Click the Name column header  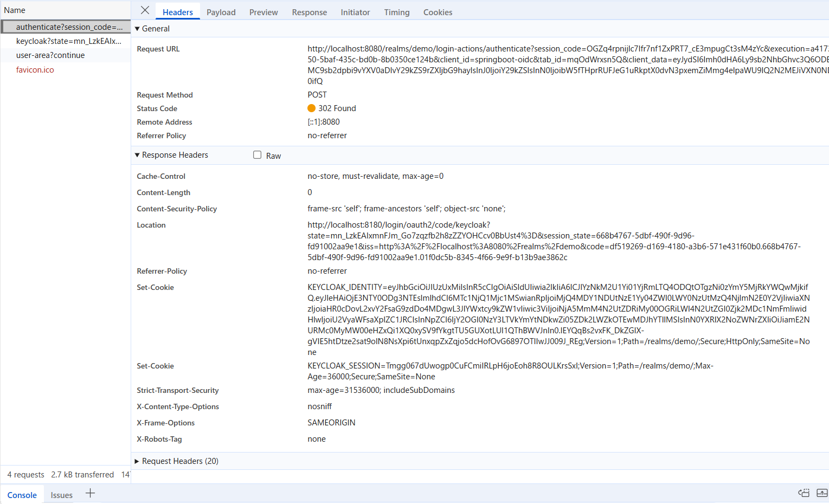(15, 10)
